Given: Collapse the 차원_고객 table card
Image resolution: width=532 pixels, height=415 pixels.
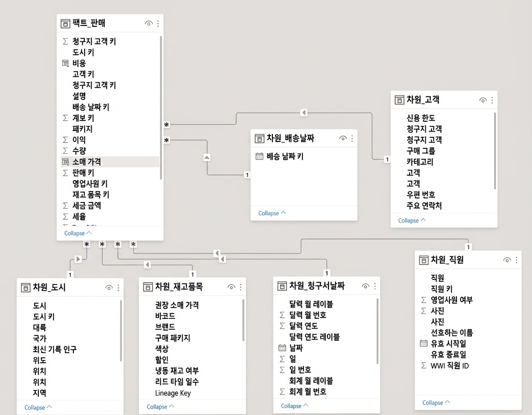Looking at the screenshot, I should click(x=412, y=220).
